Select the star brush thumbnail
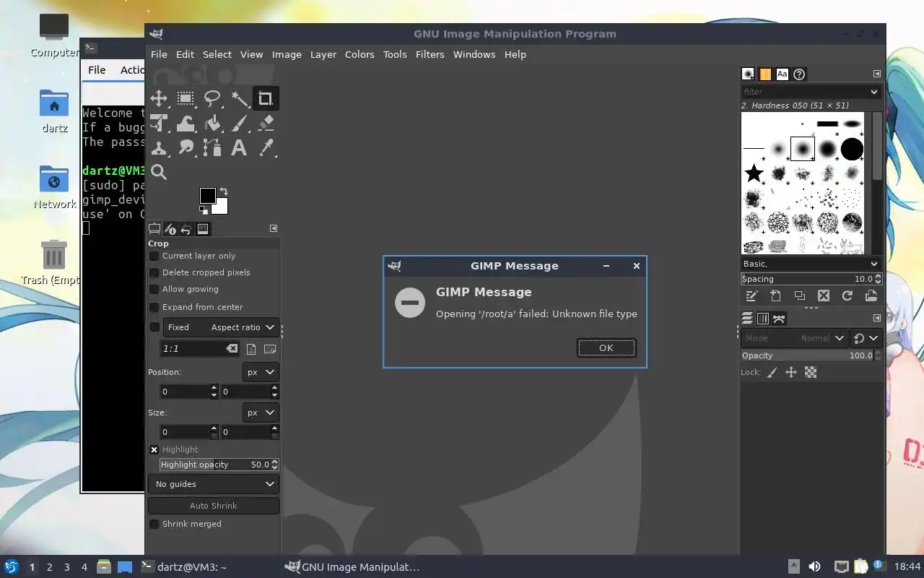 click(x=754, y=173)
